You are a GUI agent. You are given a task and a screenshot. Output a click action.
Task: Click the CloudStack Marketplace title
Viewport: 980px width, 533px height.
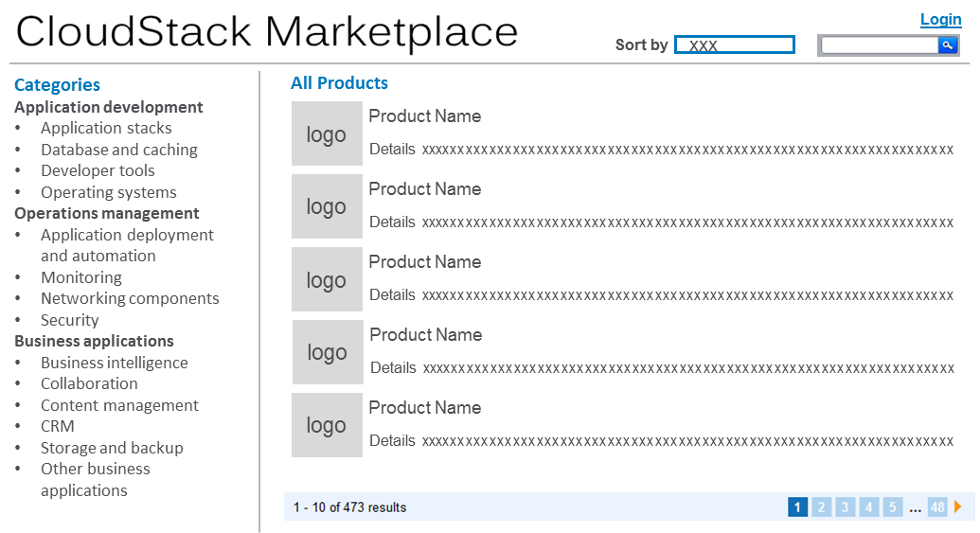point(267,32)
